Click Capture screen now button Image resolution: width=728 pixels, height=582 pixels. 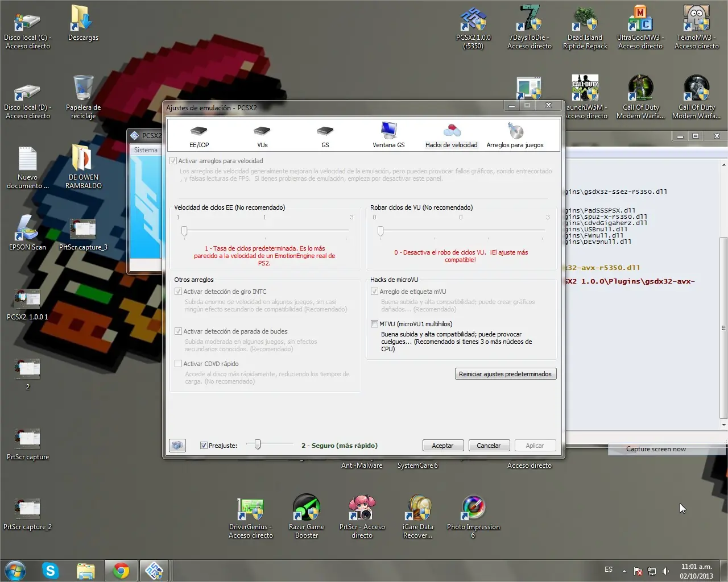click(656, 449)
